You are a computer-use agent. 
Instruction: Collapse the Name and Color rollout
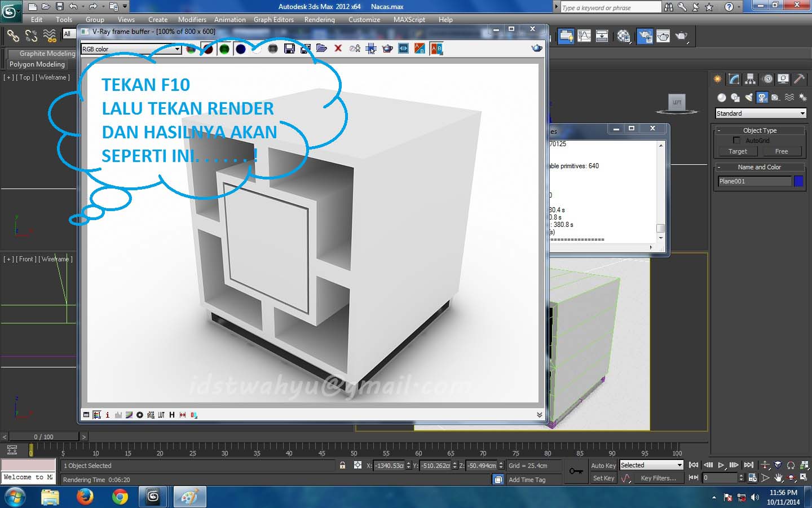pos(760,167)
